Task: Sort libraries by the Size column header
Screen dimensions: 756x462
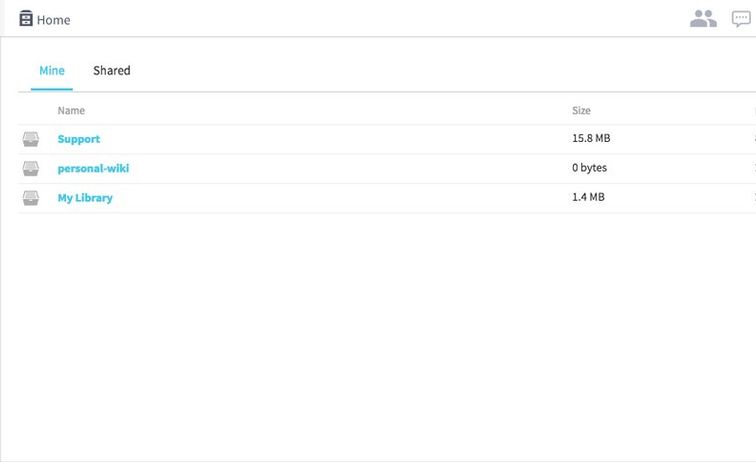Action: (581, 111)
